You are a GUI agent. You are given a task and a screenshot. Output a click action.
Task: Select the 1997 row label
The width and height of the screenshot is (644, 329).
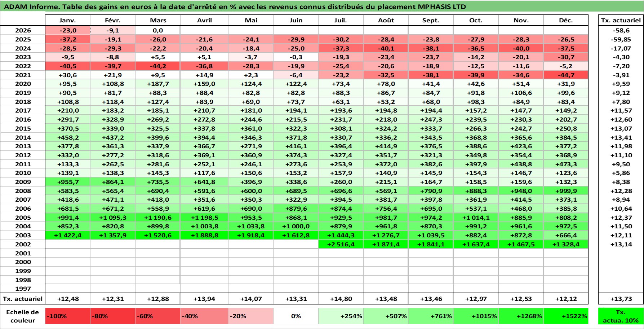coord(23,289)
